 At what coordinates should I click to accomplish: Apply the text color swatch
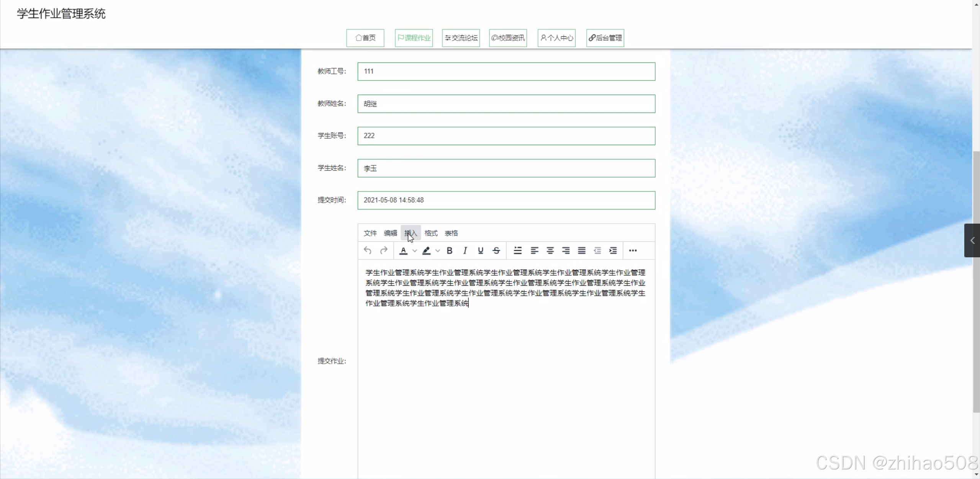(403, 250)
